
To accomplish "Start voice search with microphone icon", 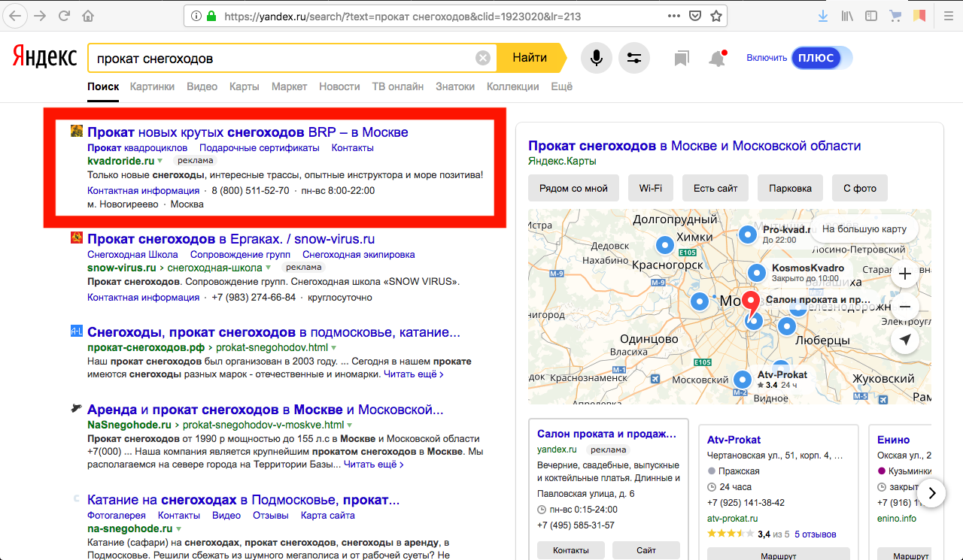I will 597,58.
